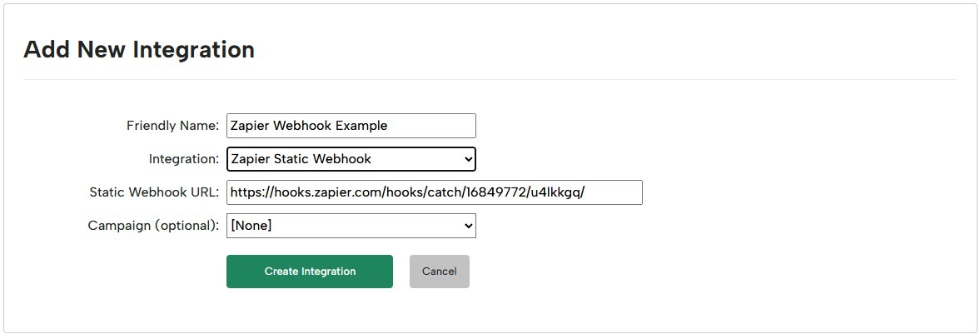The image size is (980, 334).
Task: Open the Integration type dropdown
Action: [x=351, y=159]
